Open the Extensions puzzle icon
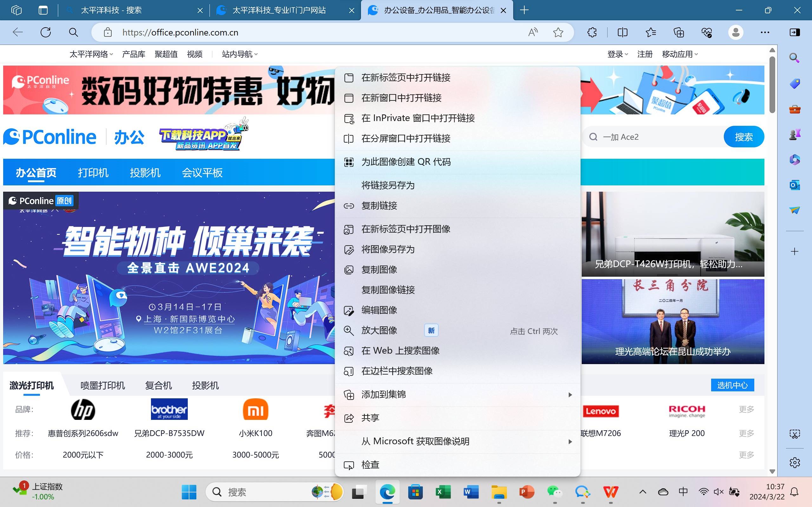Screen dimensions: 812x507 click(x=592, y=32)
